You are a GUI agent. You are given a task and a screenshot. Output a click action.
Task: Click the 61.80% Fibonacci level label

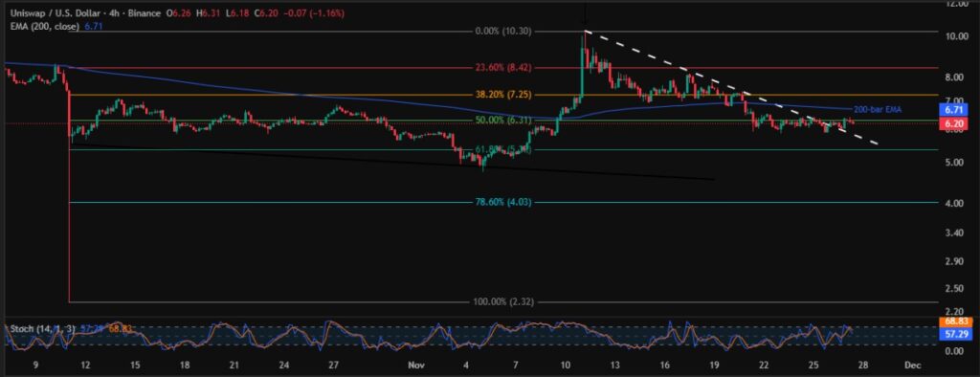503,149
